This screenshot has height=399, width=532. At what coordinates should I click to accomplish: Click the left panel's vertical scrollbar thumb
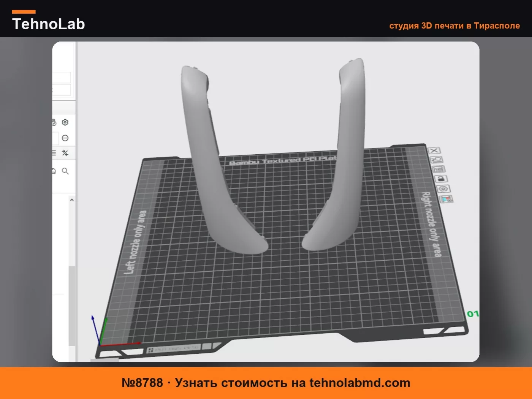[71, 306]
